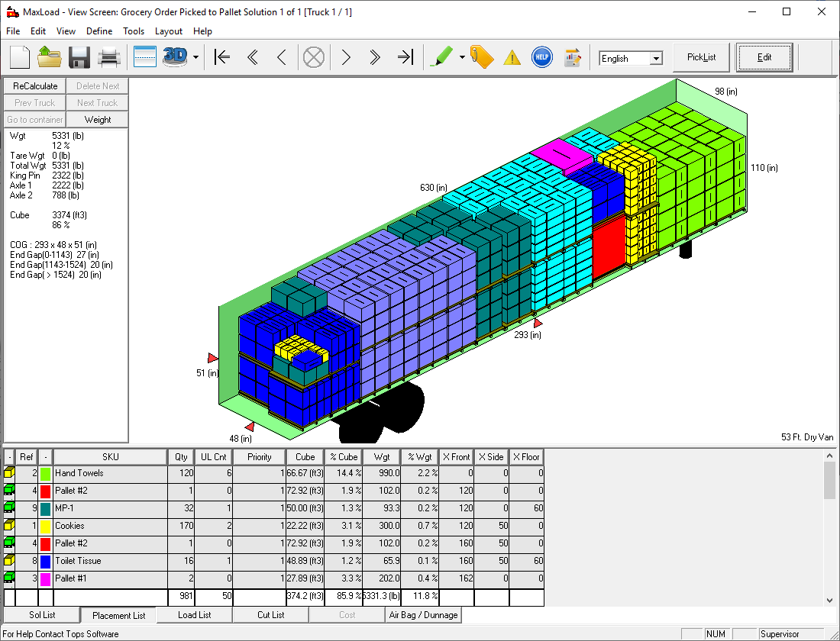The image size is (840, 641).
Task: Open the English language combo box
Action: pyautogui.click(x=631, y=58)
